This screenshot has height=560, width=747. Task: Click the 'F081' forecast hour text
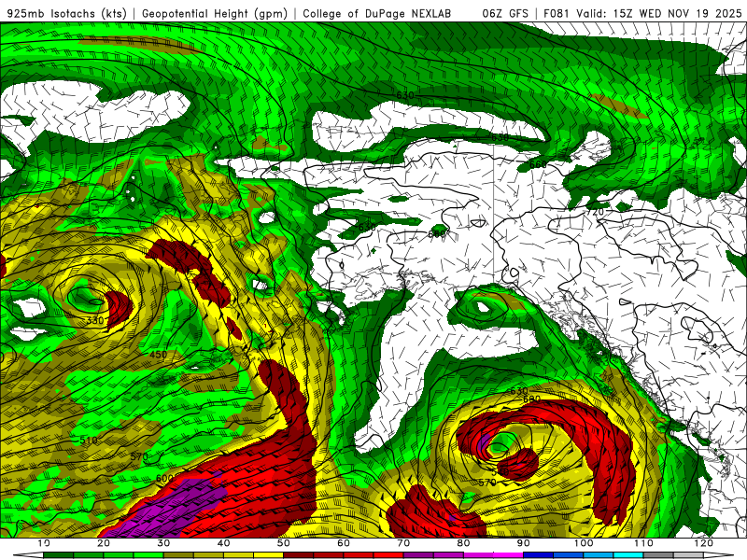[557, 13]
